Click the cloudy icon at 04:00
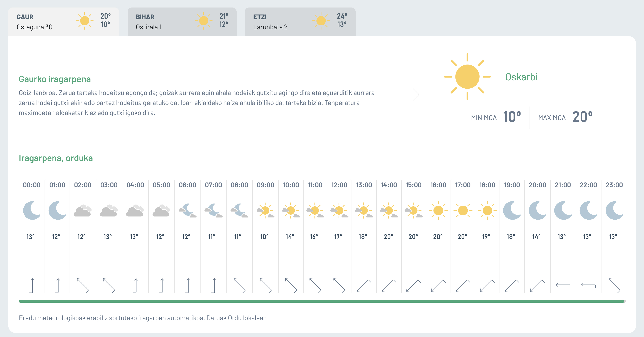 coord(135,210)
